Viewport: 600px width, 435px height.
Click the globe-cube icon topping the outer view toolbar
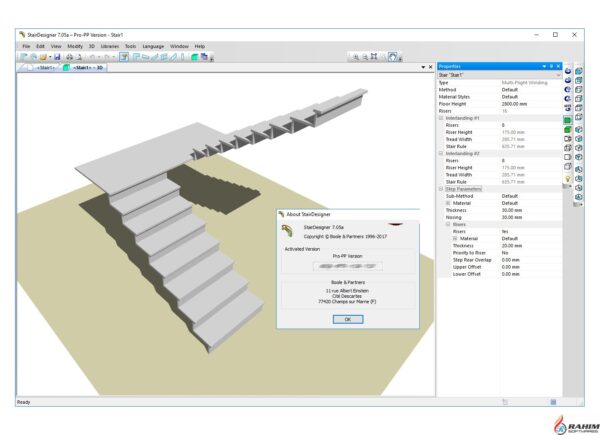579,71
